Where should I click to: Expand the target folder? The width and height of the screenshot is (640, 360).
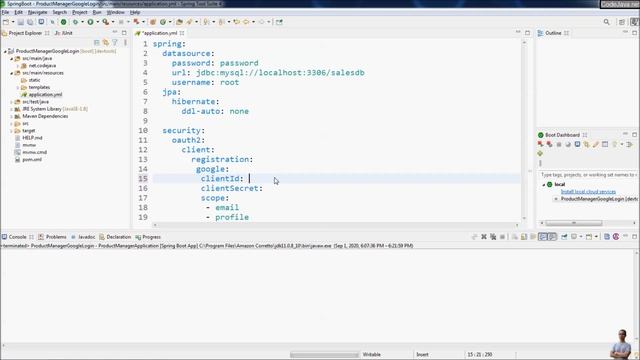click(x=11, y=131)
